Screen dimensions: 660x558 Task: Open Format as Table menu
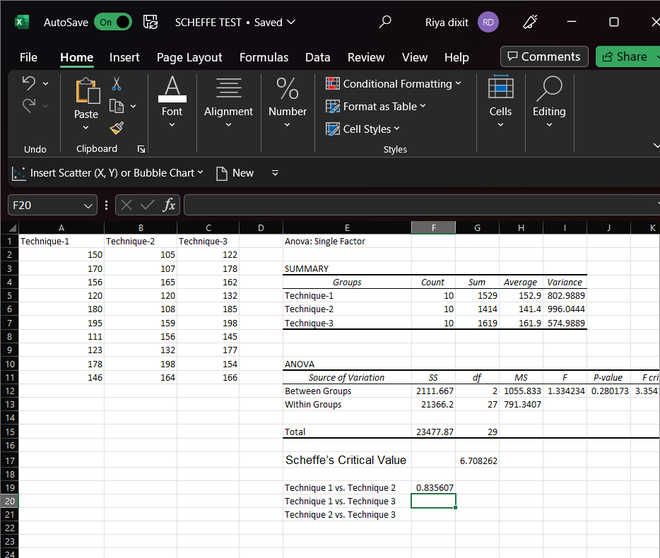point(375,106)
